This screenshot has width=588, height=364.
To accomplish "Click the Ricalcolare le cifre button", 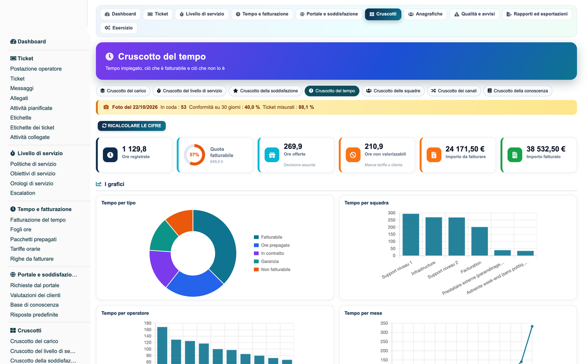I will coord(132,126).
